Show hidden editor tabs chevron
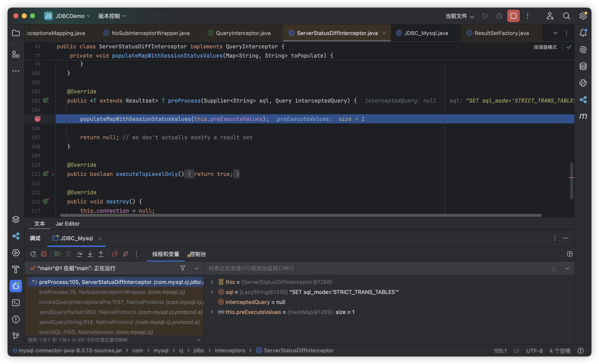This screenshot has height=364, width=599. click(x=555, y=33)
